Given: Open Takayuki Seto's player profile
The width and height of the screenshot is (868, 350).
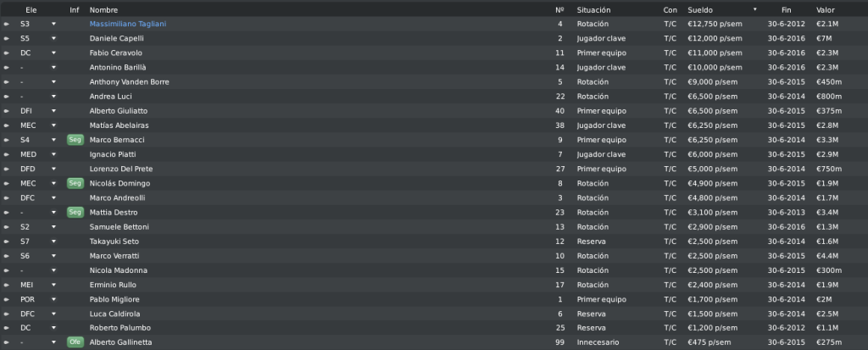Looking at the screenshot, I should pos(114,242).
